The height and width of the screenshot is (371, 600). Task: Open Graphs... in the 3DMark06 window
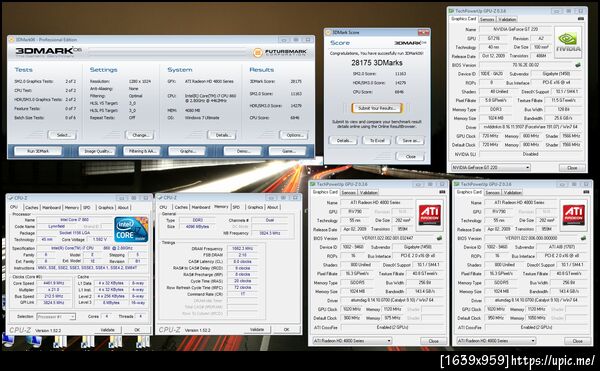tap(187, 151)
